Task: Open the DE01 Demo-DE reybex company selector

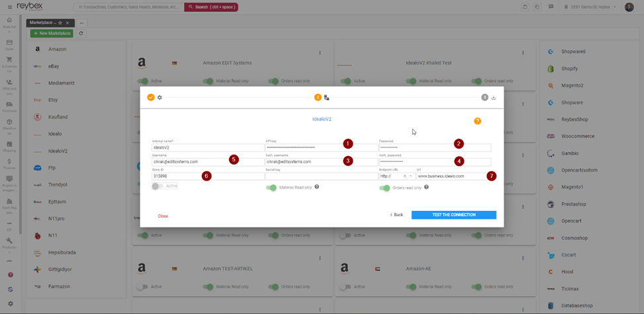Action: 590,7
